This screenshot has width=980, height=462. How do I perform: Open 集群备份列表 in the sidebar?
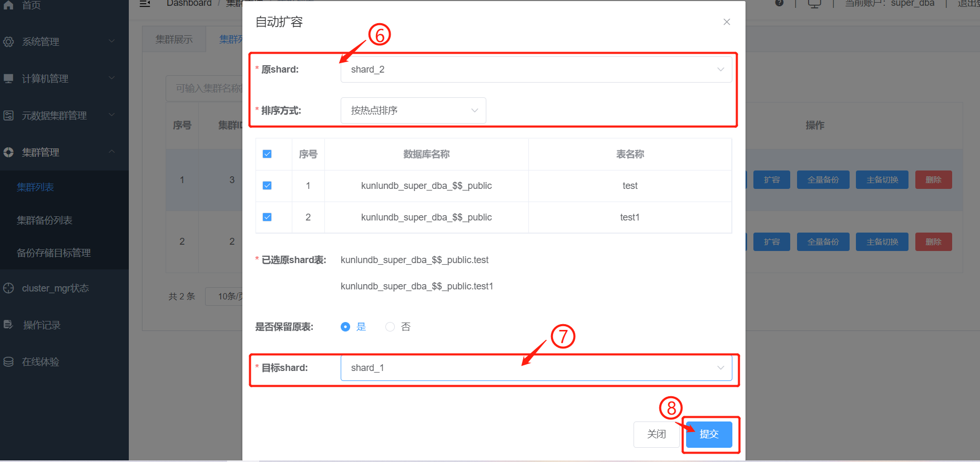click(45, 220)
